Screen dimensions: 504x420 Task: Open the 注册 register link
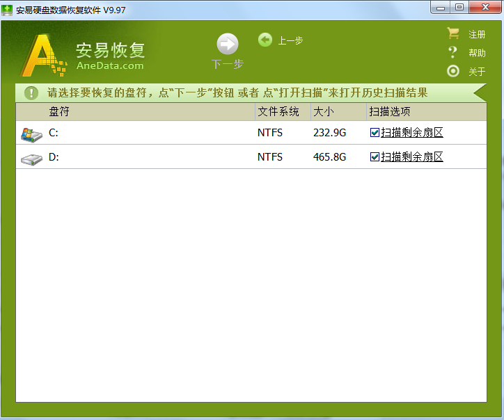(x=477, y=34)
